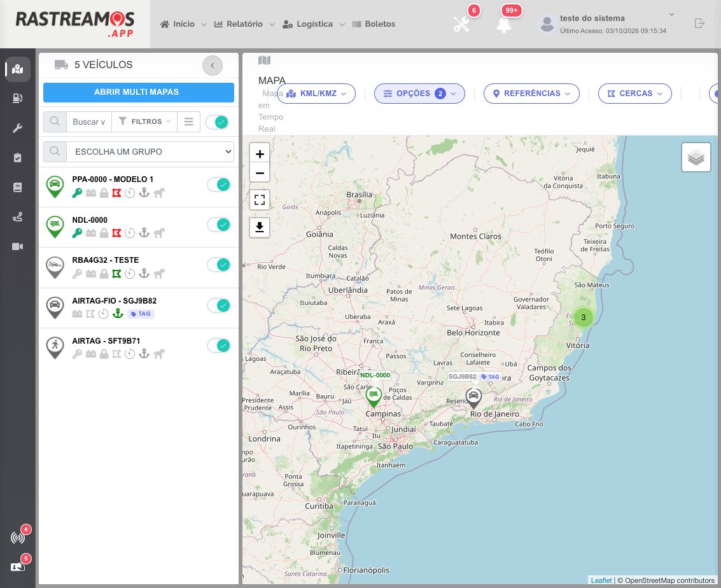Click the map download button

tap(260, 228)
